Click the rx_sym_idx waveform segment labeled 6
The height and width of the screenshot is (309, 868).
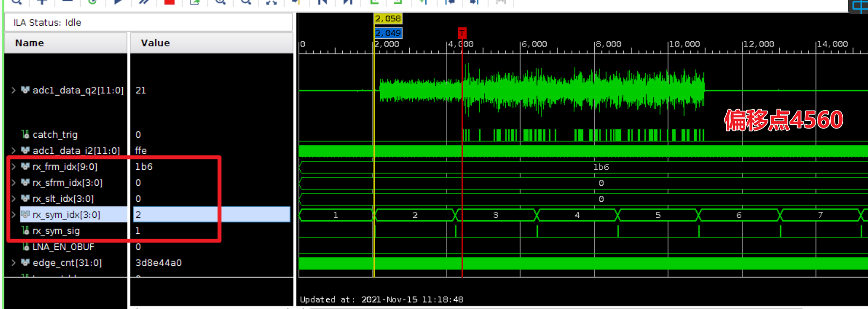point(739,215)
